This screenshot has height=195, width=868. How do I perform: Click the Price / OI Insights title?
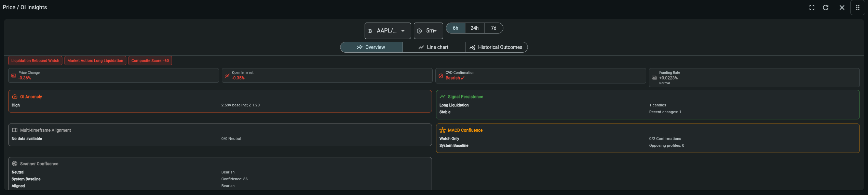25,8
